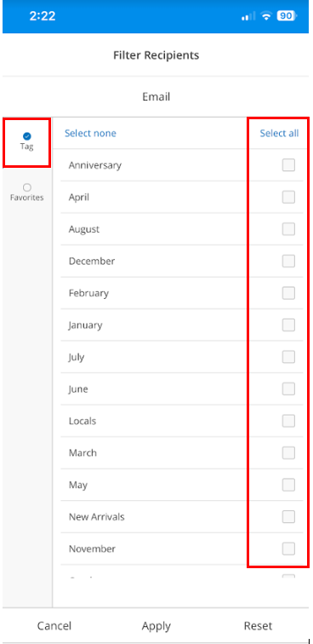Viewport: 313px width, 644px height.
Task: Check the February checkbox
Action: point(288,293)
